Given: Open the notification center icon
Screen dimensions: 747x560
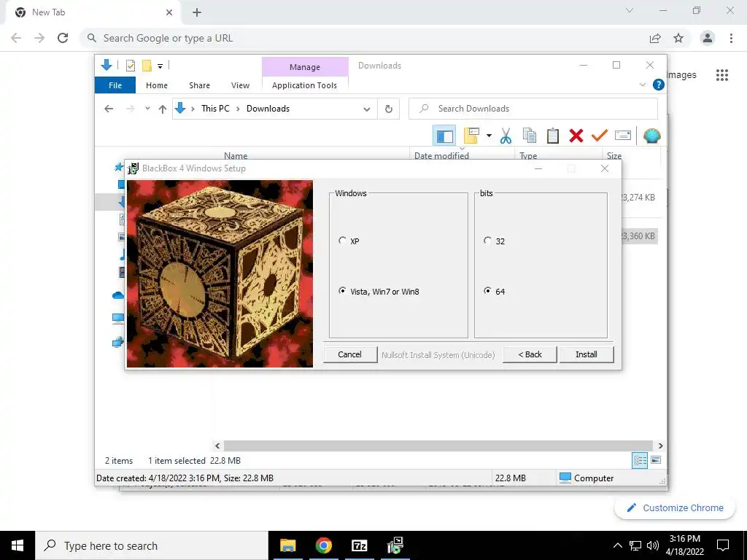Looking at the screenshot, I should coord(723,545).
